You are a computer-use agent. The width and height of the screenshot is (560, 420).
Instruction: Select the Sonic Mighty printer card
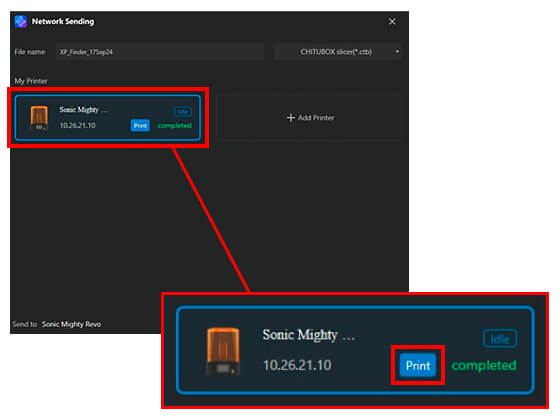[108, 118]
